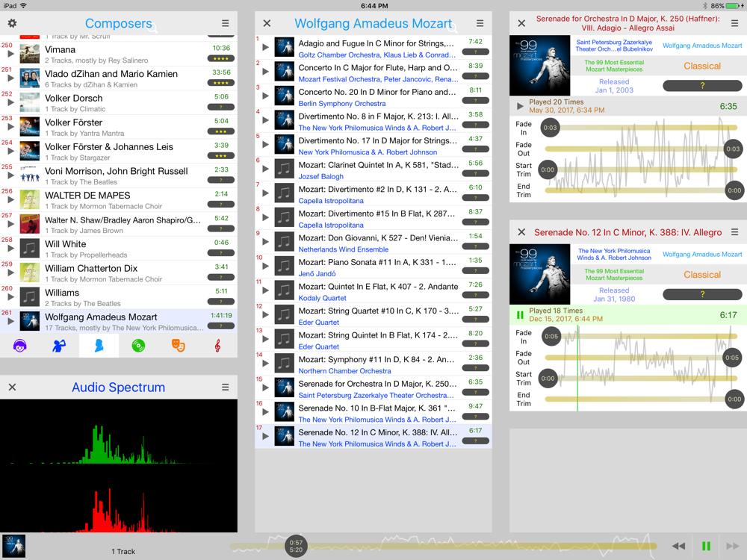Switch to the Genres theater masks tab
Viewport: 747px width, 560px height.
pyautogui.click(x=179, y=346)
